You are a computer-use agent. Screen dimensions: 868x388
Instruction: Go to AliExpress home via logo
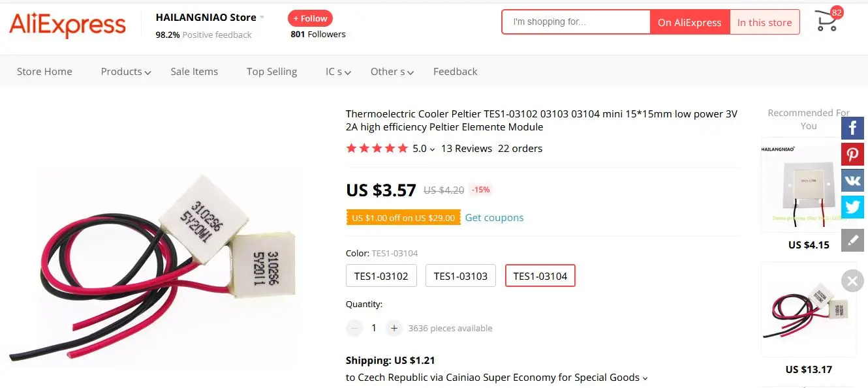pyautogui.click(x=67, y=25)
